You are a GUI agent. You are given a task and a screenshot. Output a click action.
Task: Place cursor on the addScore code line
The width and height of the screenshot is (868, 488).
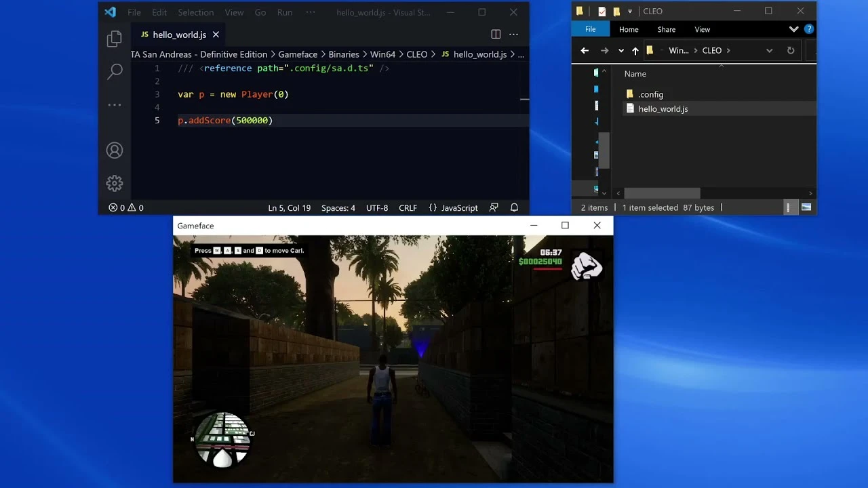pyautogui.click(x=225, y=121)
